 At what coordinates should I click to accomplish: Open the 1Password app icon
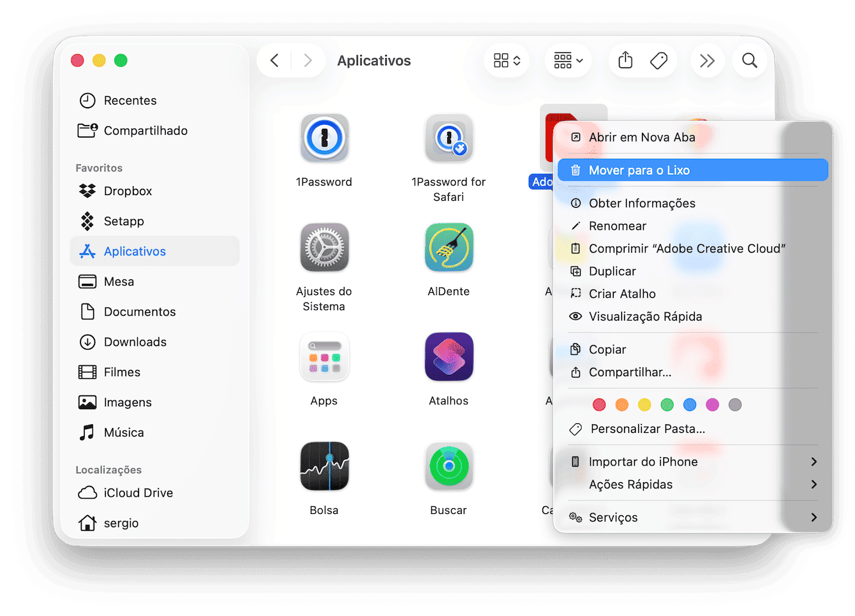coord(324,138)
